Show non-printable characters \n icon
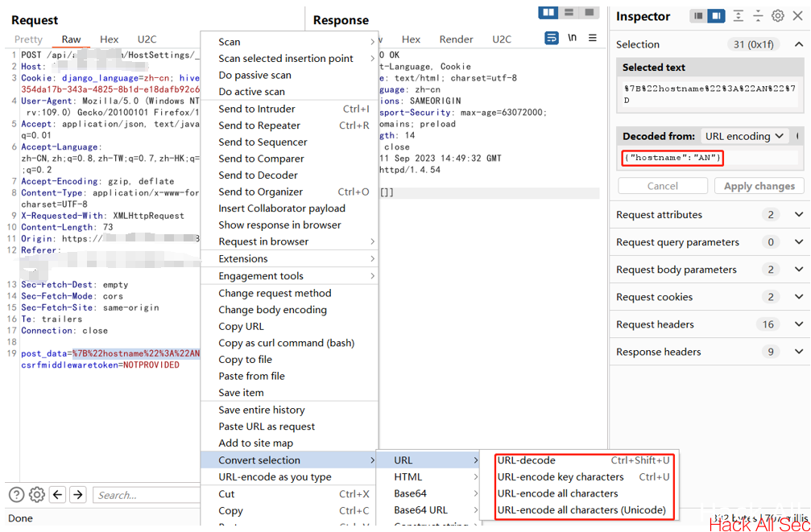Screen dimensions: 811x532 click(x=572, y=38)
